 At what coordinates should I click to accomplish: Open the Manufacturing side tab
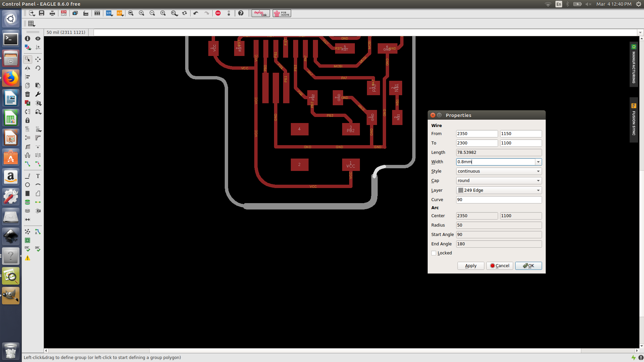click(634, 65)
